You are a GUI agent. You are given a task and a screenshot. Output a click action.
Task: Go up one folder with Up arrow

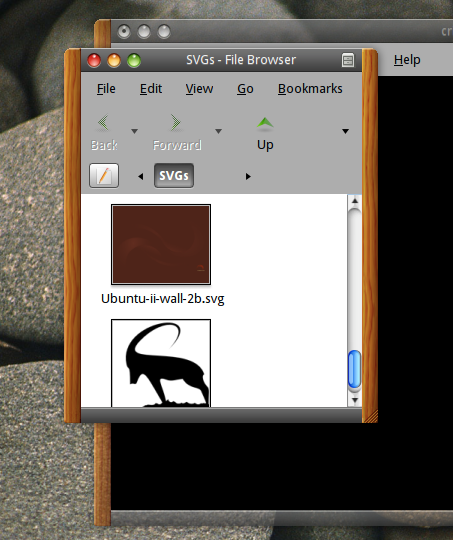coord(265,124)
